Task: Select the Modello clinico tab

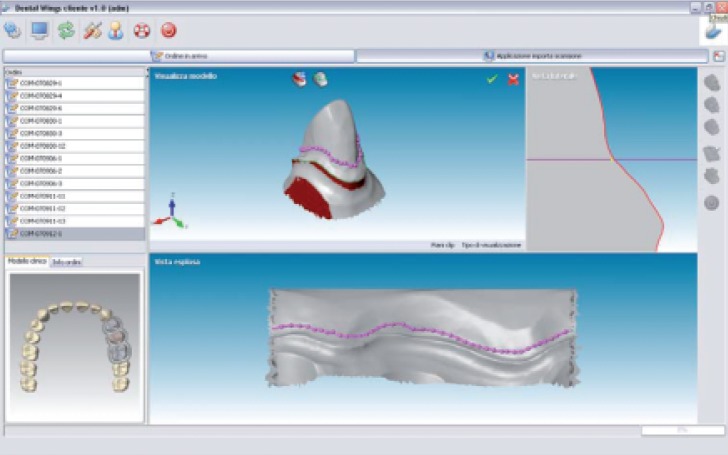Action: (x=27, y=261)
